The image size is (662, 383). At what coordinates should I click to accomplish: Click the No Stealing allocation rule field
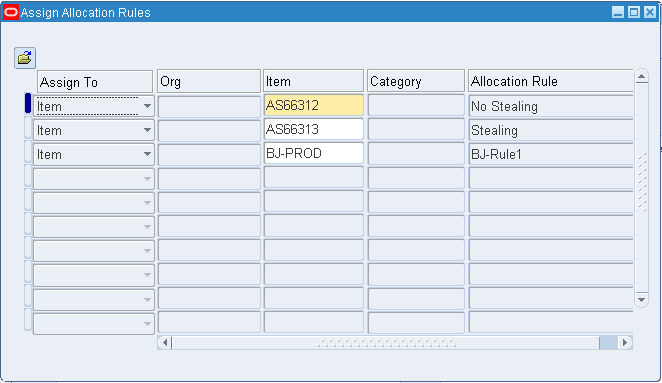[x=551, y=106]
